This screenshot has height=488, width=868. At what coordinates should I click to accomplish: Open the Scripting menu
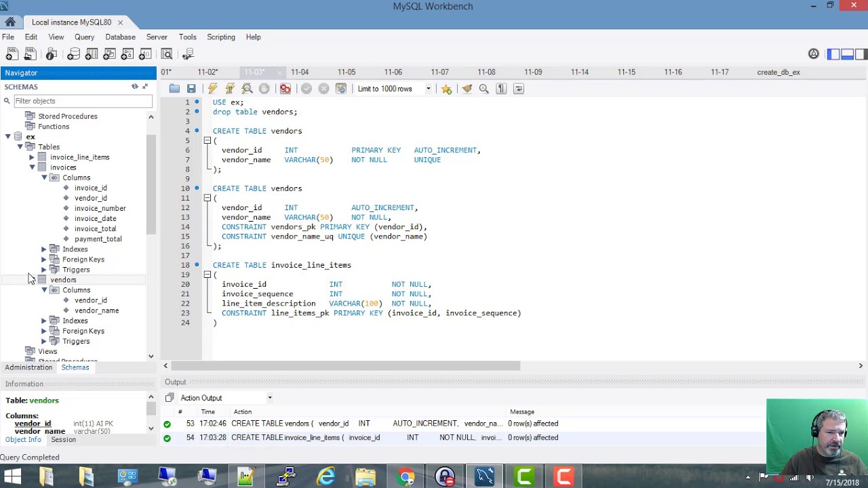pos(221,37)
